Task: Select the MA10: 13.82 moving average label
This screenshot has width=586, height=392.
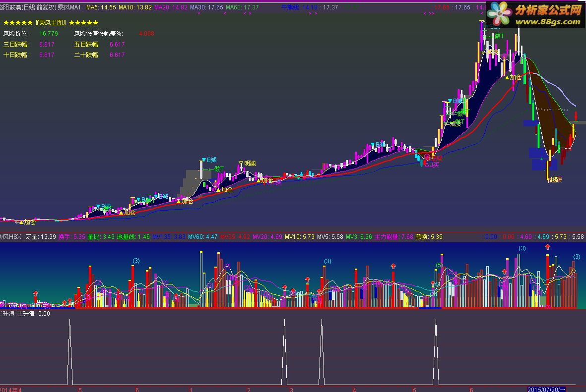Action: click(135, 7)
